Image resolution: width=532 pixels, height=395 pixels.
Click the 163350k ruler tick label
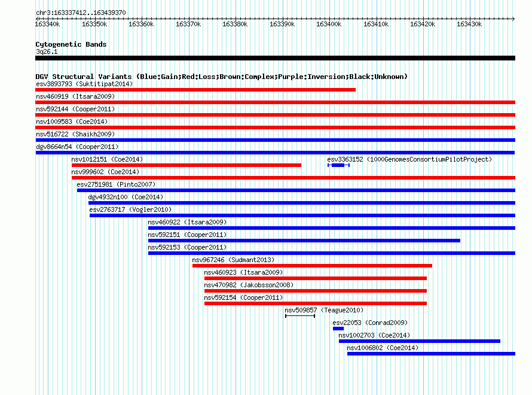click(x=94, y=24)
